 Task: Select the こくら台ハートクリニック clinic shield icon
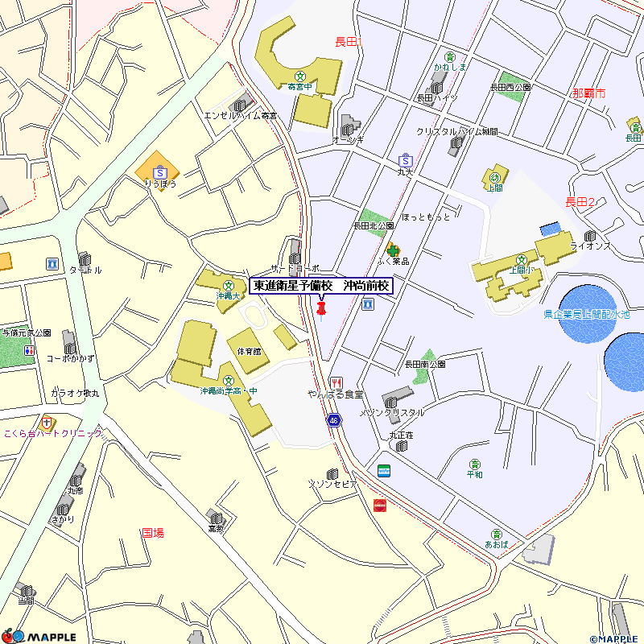coord(48,422)
